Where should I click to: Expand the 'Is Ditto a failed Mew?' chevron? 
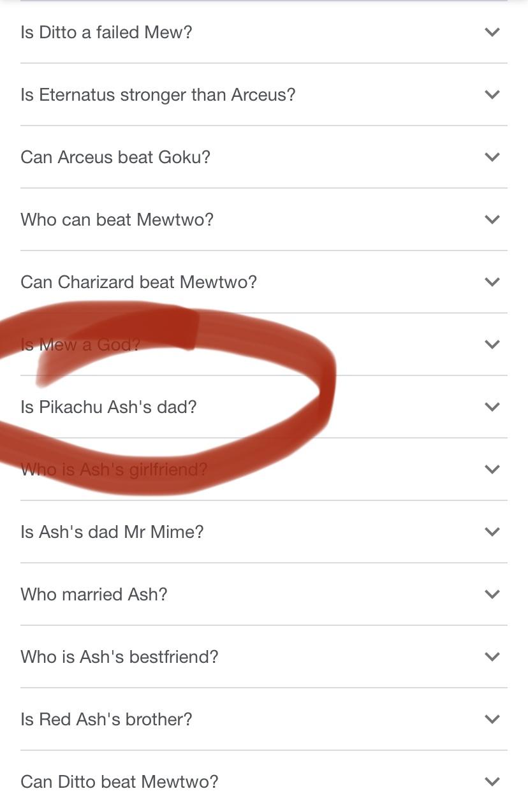click(492, 32)
